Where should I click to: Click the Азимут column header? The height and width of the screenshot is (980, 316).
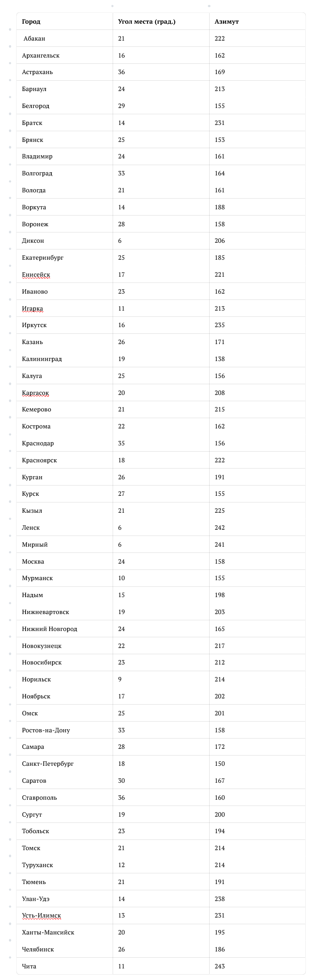tap(227, 21)
